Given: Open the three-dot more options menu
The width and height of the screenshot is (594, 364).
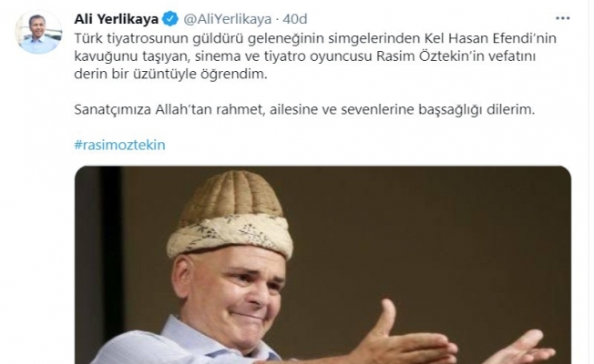Looking at the screenshot, I should pos(562,18).
